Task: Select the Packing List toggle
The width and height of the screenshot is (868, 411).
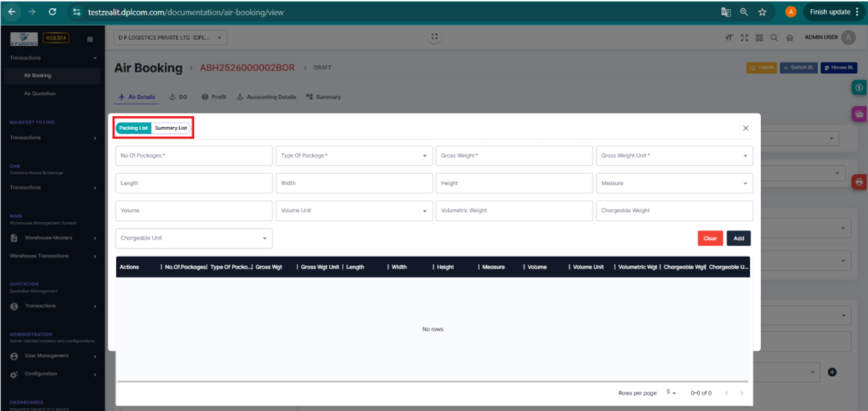Action: 134,128
